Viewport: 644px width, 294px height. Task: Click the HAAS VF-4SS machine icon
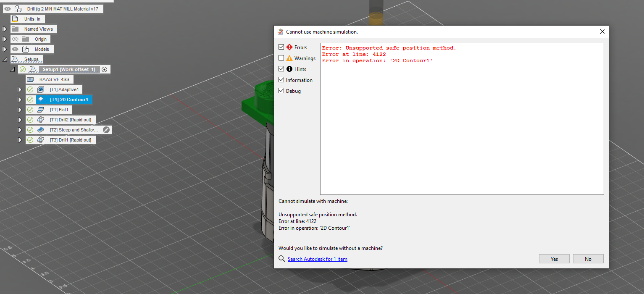[30, 79]
